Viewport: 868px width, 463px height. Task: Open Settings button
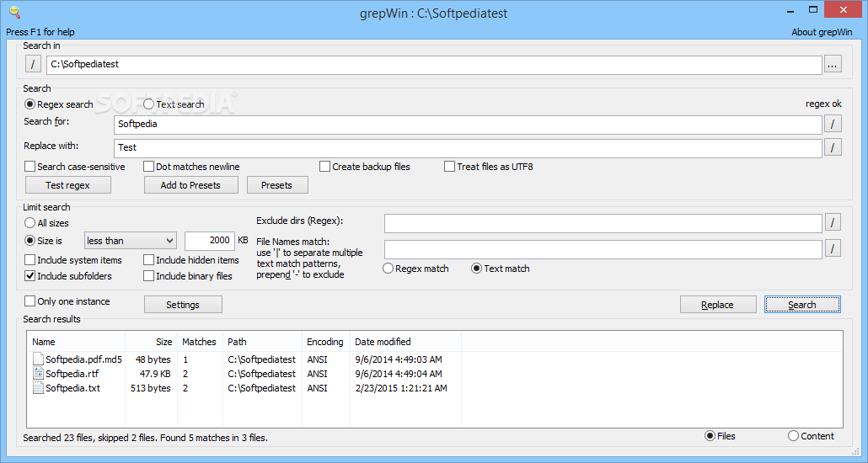tap(183, 305)
